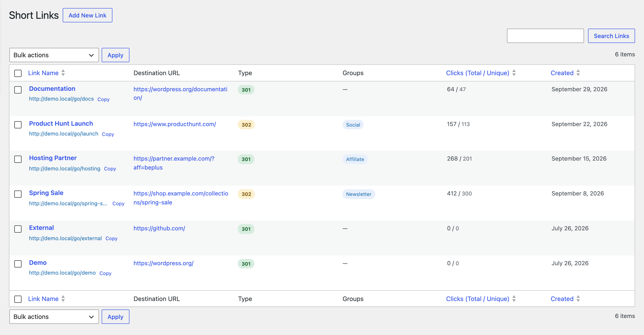Check the External row checkbox
Viewport: 644px width, 335px height.
click(x=18, y=229)
